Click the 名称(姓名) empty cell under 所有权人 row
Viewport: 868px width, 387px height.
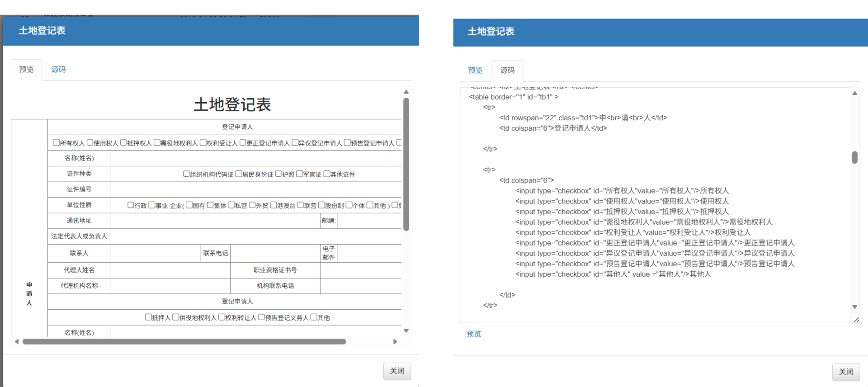(x=255, y=158)
